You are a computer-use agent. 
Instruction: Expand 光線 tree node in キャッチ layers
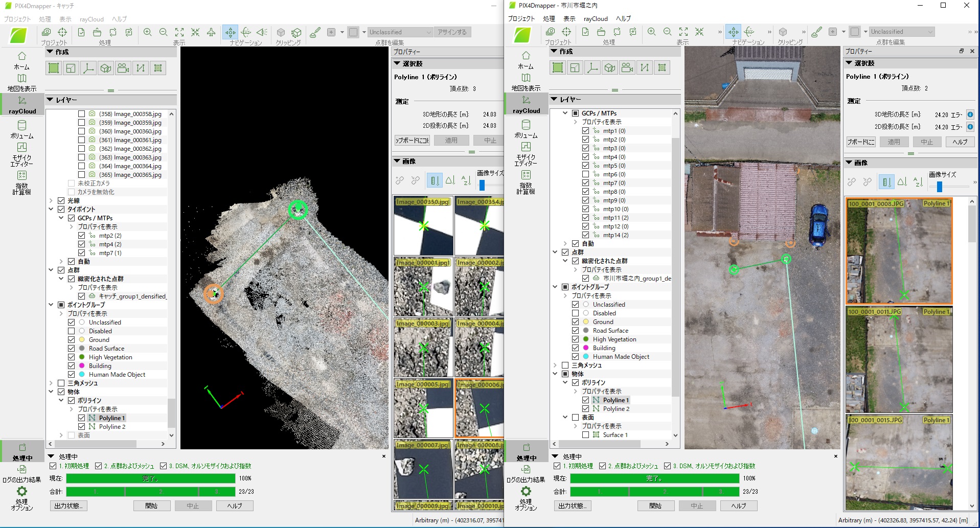pyautogui.click(x=51, y=201)
